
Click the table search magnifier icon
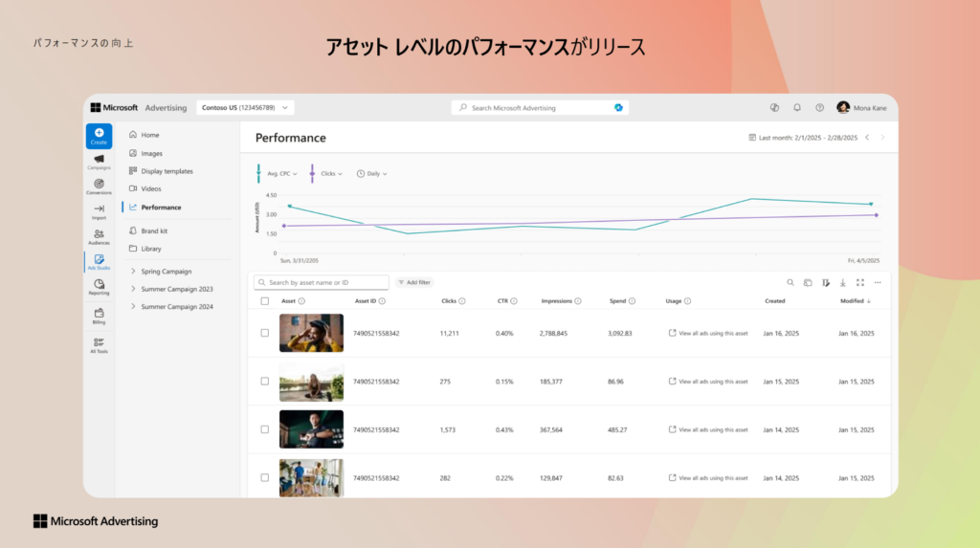790,282
